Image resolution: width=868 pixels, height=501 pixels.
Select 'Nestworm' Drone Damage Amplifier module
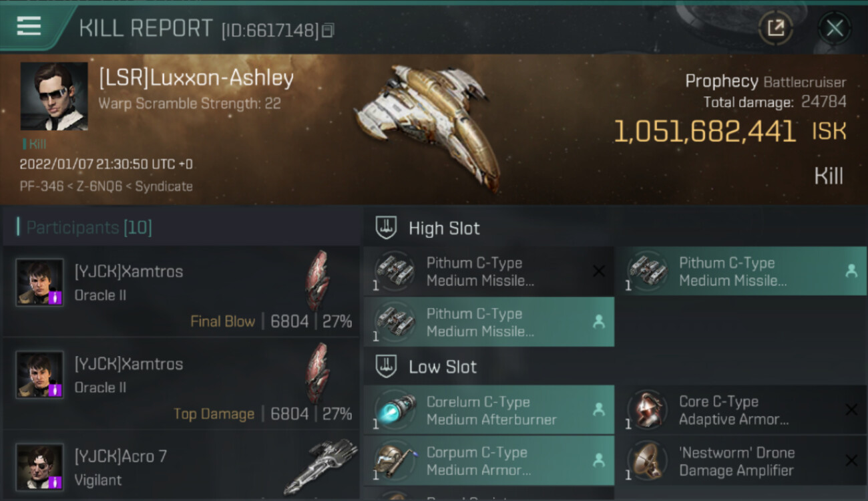(740, 461)
